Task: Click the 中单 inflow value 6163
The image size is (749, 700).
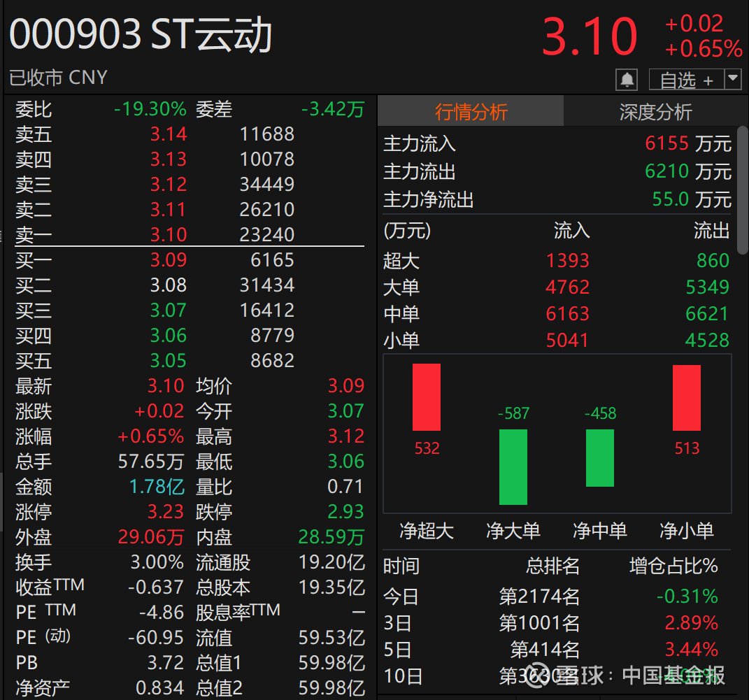Action: tap(567, 314)
